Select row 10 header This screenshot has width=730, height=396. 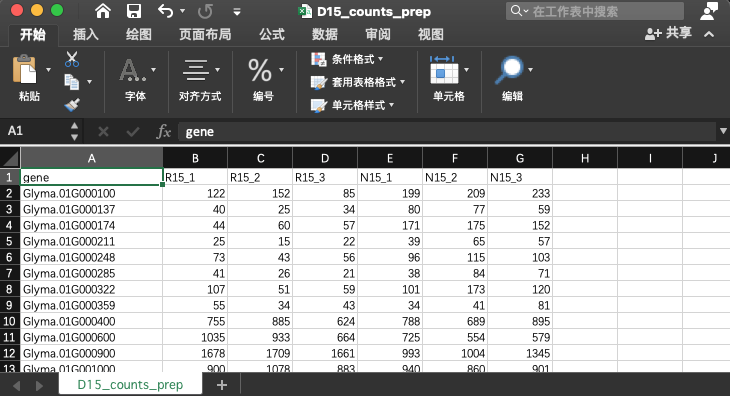(x=10, y=322)
